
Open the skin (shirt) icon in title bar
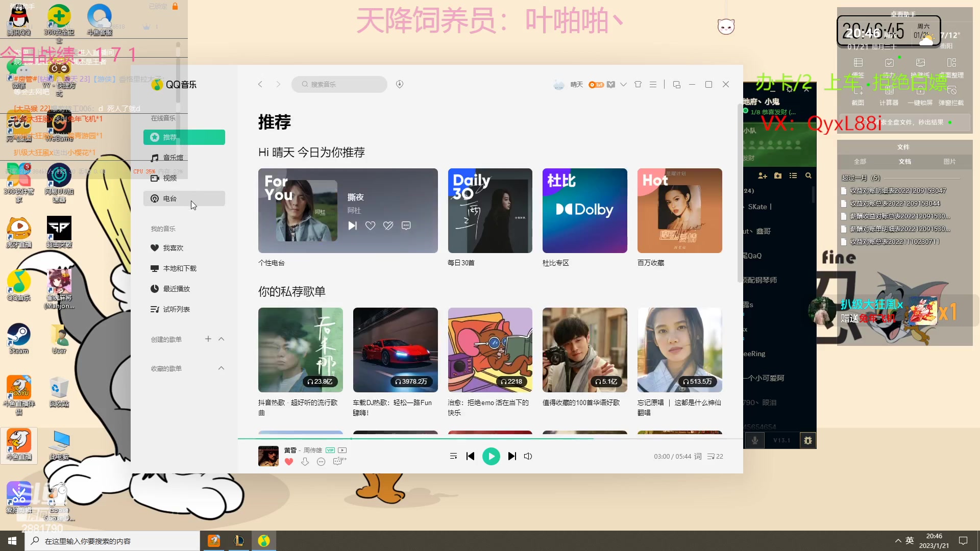click(638, 84)
